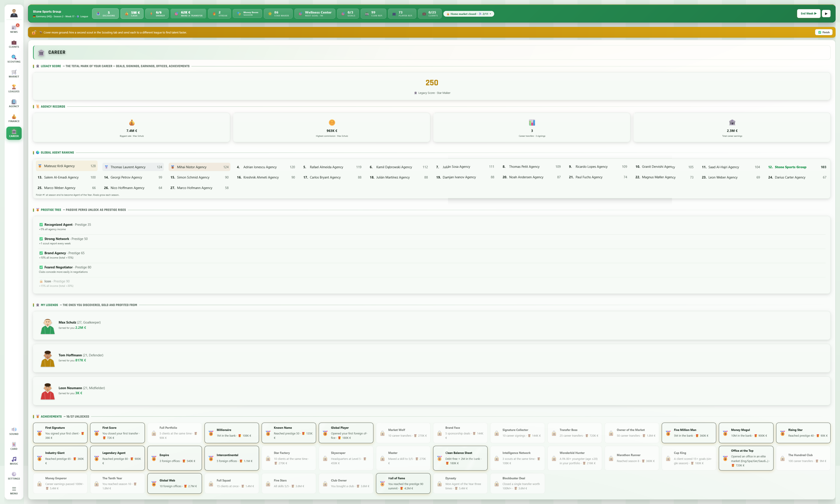Screen dimensions: 840x504
Task: Select Mateusz Król Agency ranking entry
Action: coord(66,166)
